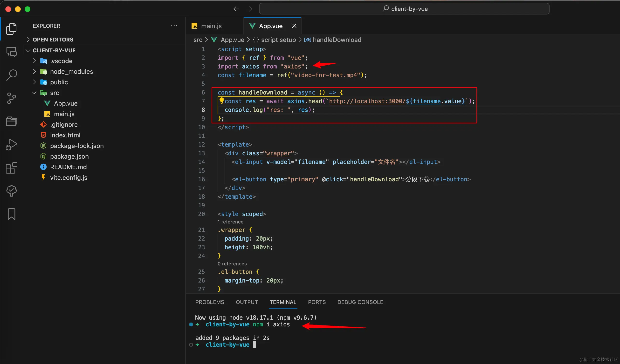Open the Extensions view

[11, 168]
